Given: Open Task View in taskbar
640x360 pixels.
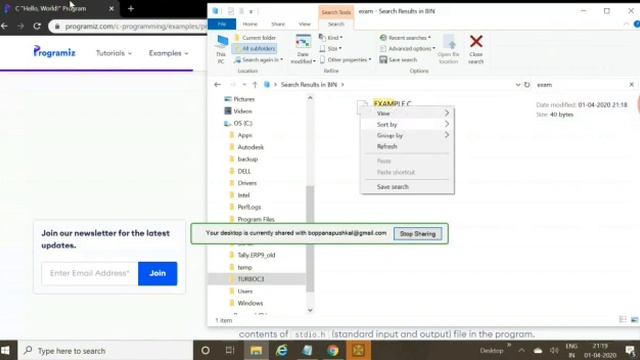Looking at the screenshot, I should 230,351.
